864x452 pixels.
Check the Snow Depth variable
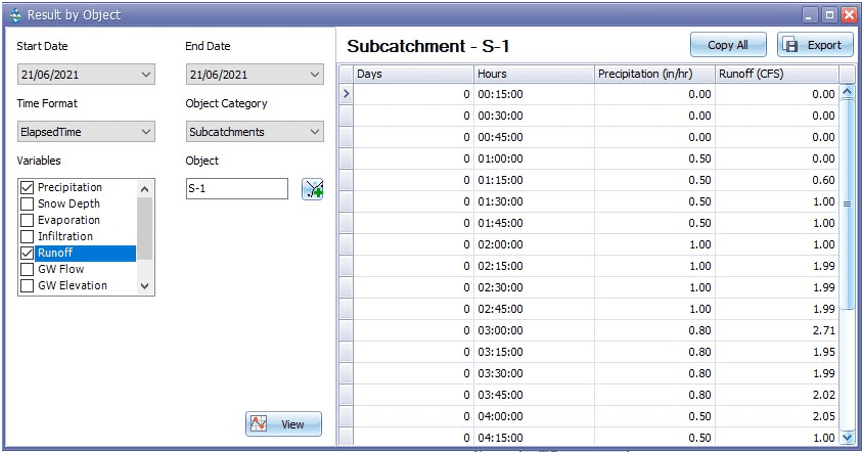(27, 204)
